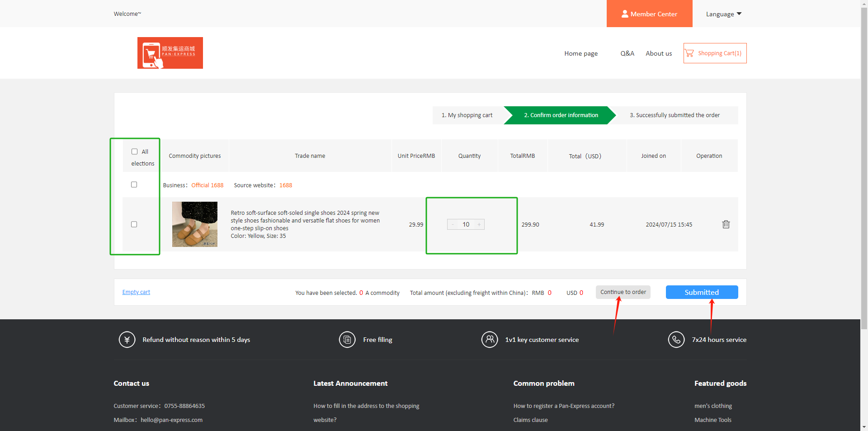Click the hello@pan-express.com mailbox

pos(171,420)
